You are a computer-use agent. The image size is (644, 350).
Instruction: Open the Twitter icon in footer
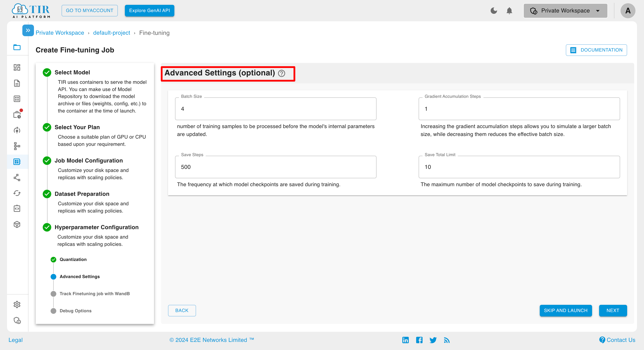click(x=433, y=340)
